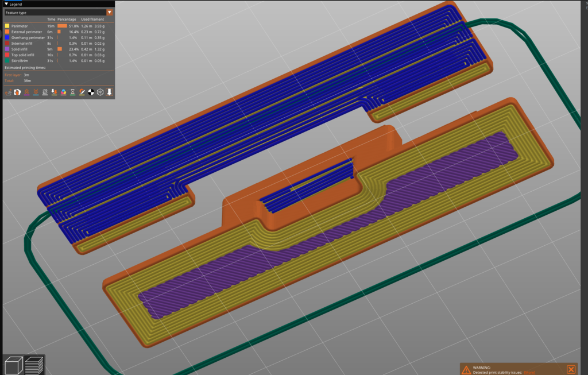
Task: Dismiss the print stability warning
Action: click(570, 369)
